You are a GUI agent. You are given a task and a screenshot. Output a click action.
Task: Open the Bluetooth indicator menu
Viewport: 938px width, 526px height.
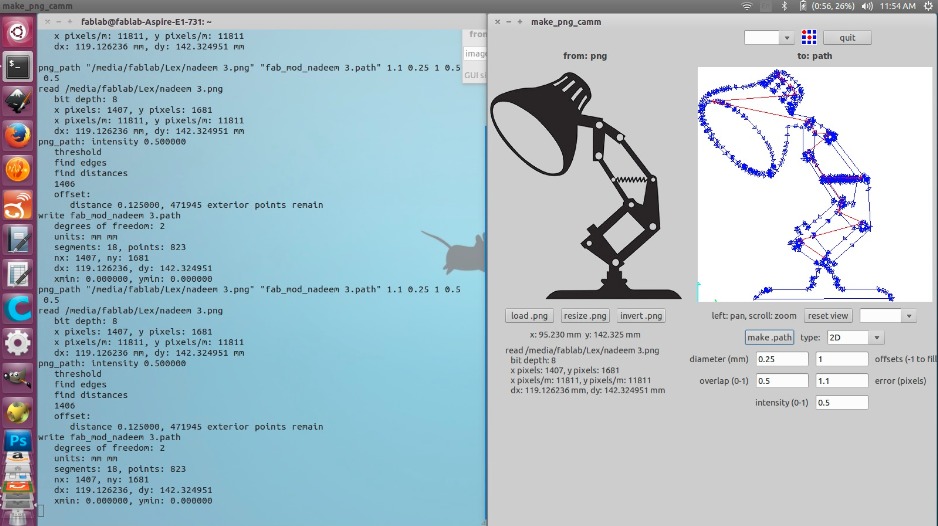[x=784, y=6]
